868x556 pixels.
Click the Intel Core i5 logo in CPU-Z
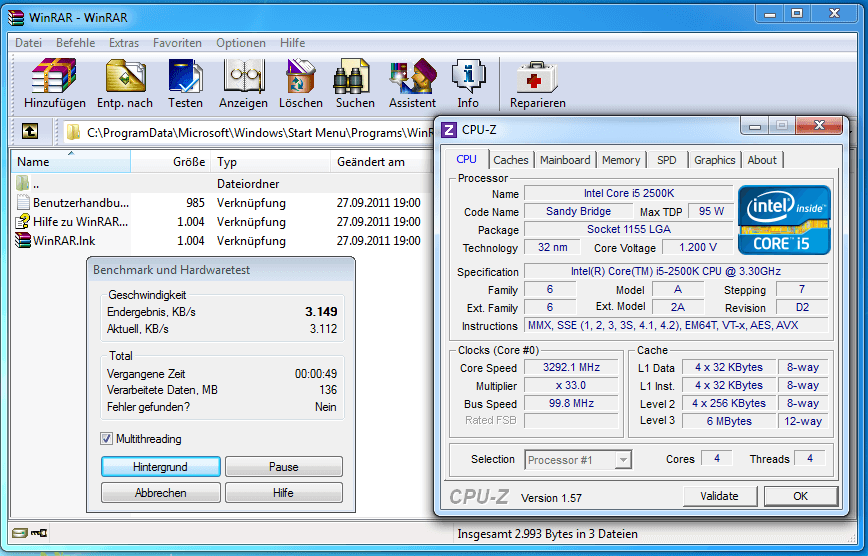point(784,220)
